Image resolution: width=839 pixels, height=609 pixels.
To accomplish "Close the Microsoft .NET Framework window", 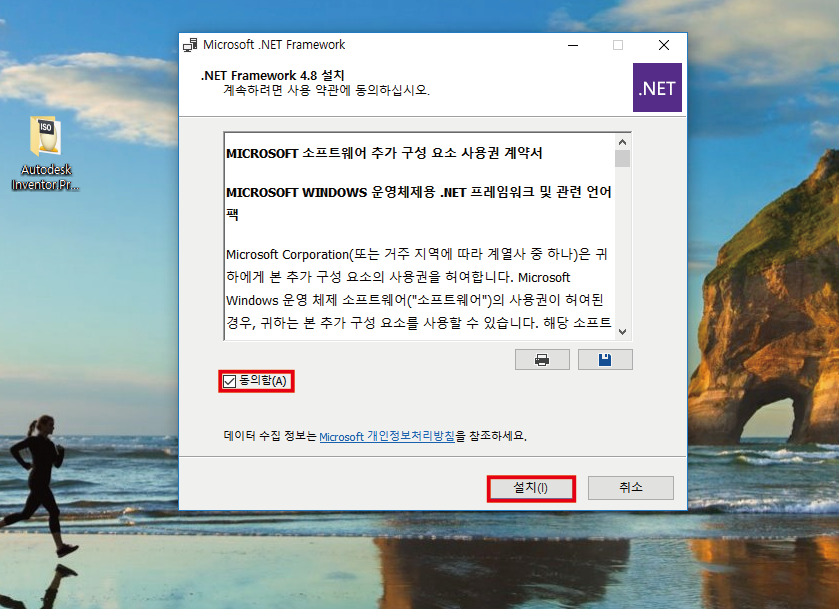I will [x=664, y=45].
